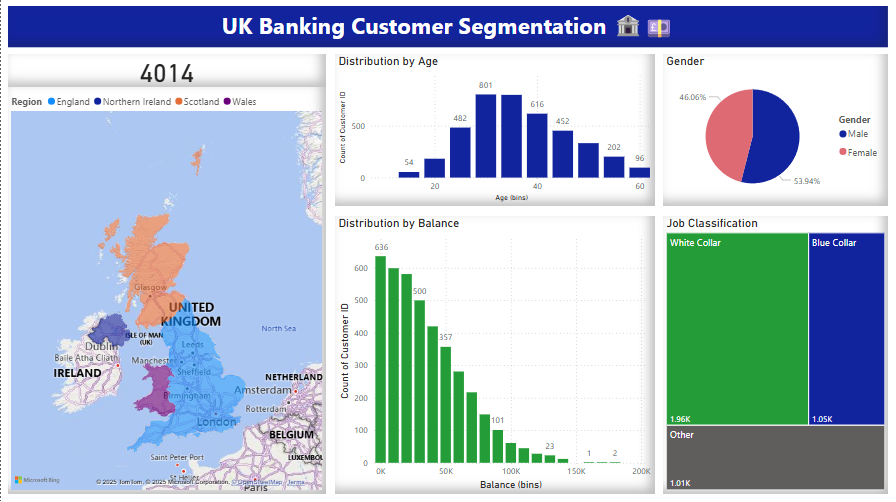Click the Northern Ireland legend label
The image size is (896, 502).
pos(137,101)
